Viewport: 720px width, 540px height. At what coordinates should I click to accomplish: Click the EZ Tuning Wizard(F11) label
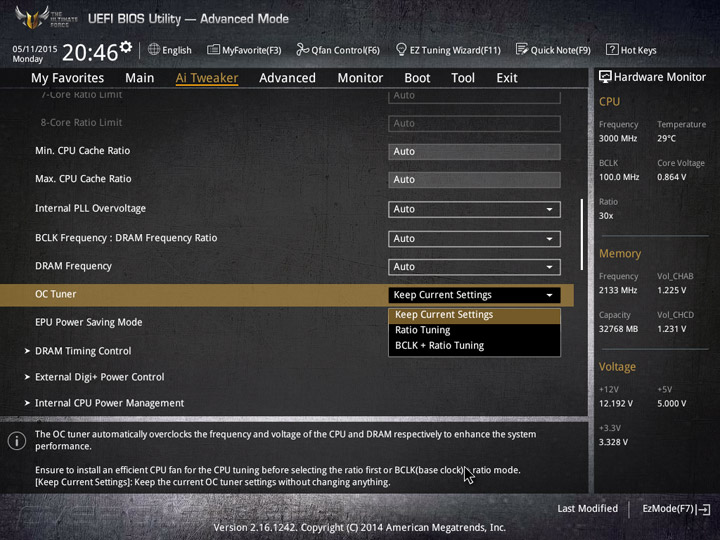coord(455,51)
